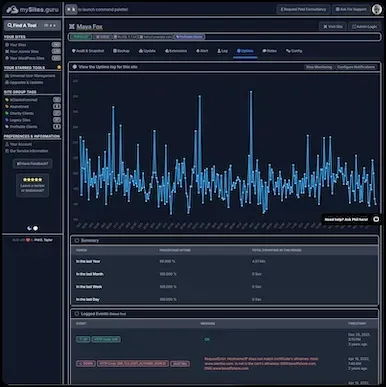Switch to the Log tab

pos(222,51)
